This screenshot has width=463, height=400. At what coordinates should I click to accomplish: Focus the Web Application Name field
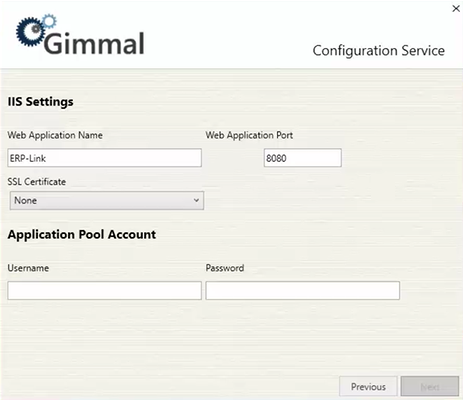click(105, 158)
